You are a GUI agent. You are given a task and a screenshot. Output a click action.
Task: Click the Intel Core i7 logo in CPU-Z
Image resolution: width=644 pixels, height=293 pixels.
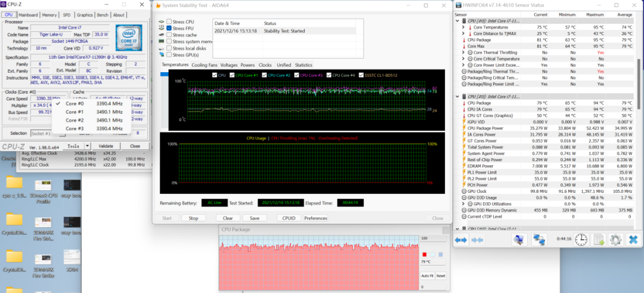tap(129, 38)
